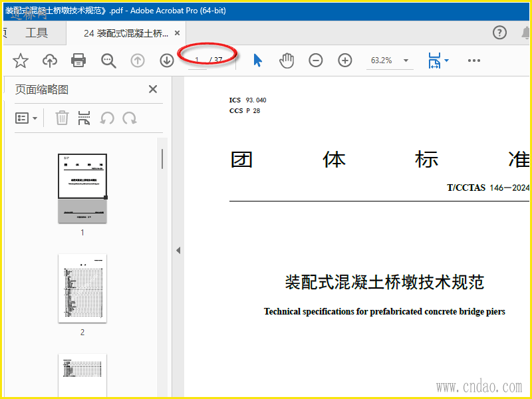
Task: Click the thumbnail label 2
Action: coord(82,332)
